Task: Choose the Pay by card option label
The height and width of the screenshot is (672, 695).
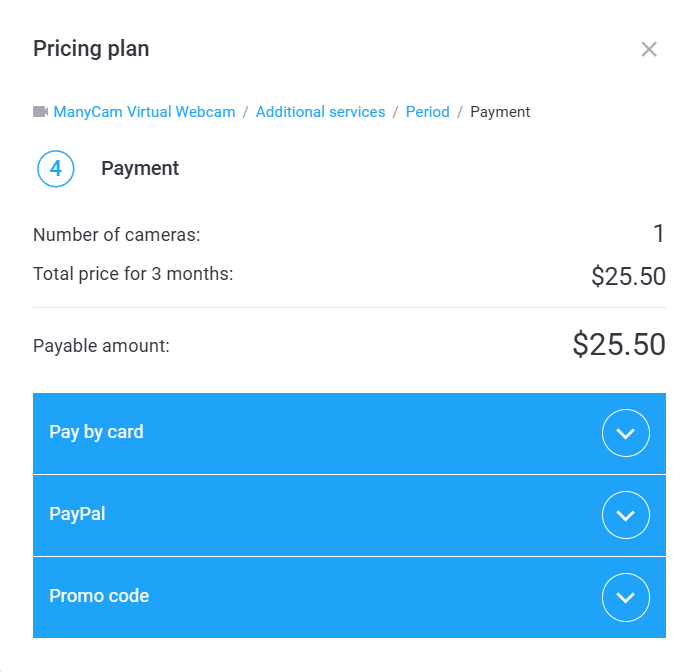Action: (x=96, y=432)
